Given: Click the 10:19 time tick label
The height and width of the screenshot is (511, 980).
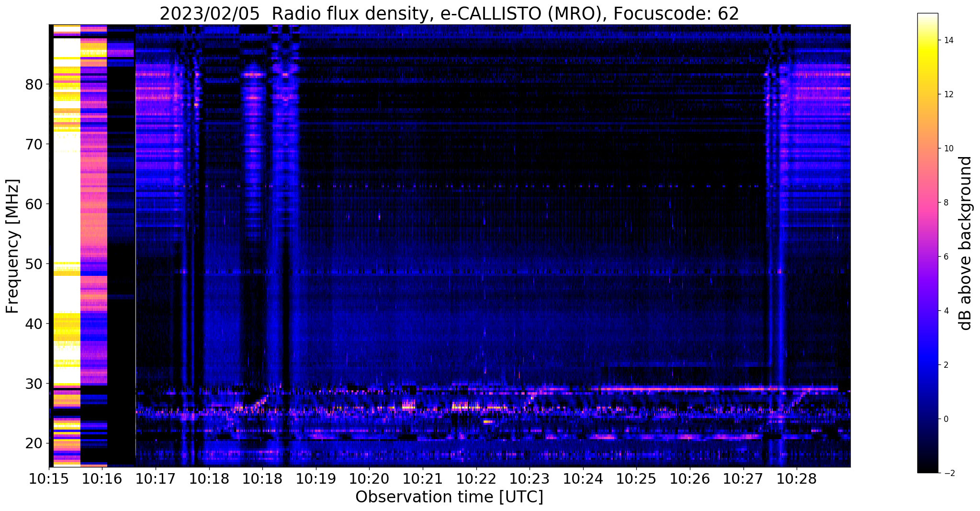Looking at the screenshot, I should (316, 479).
